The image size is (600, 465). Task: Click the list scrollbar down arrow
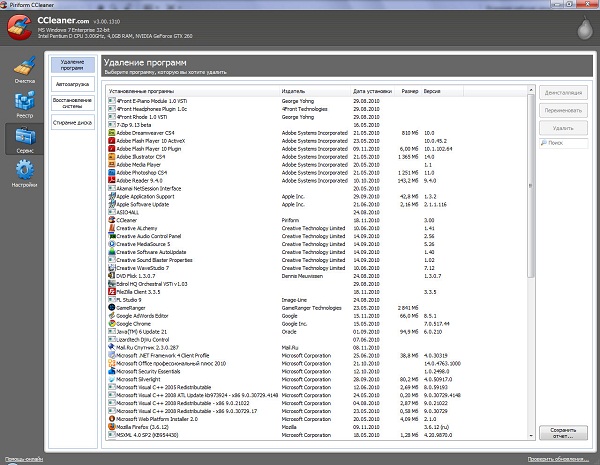coord(531,436)
